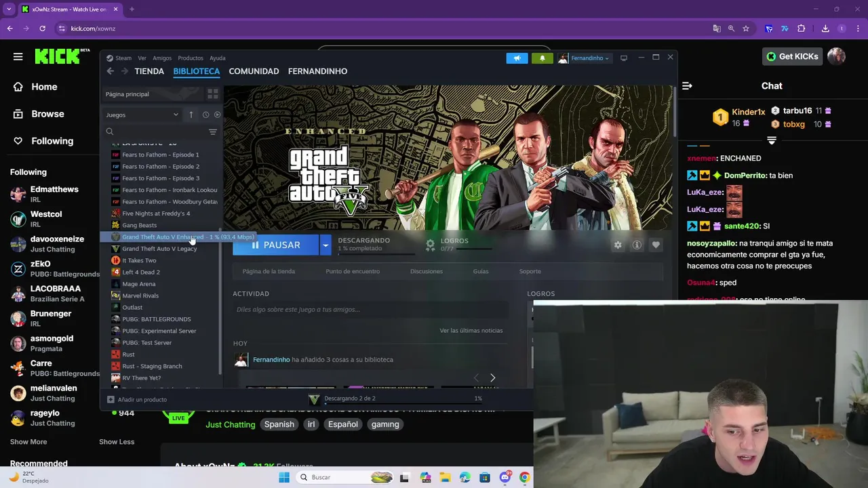This screenshot has height=488, width=868.
Task: Open the Kick hamburger menu
Action: pos(18,56)
